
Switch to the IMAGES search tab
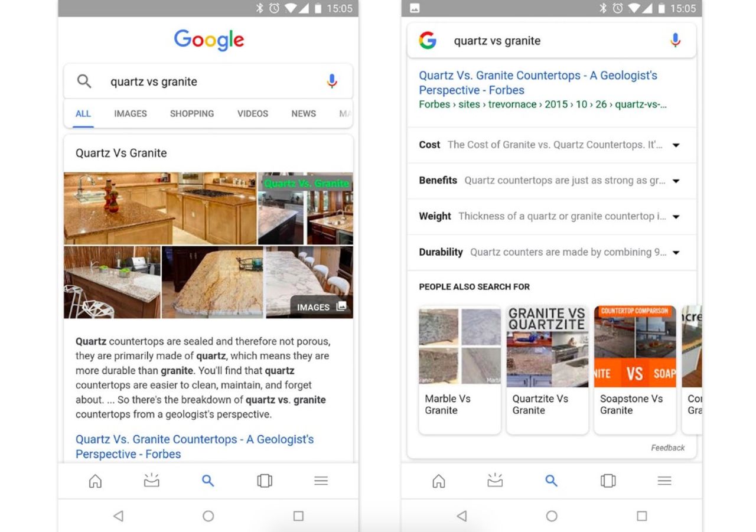(130, 113)
